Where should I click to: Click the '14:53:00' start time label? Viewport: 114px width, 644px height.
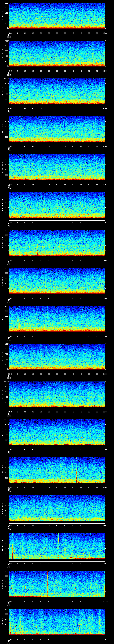click(x=9, y=374)
